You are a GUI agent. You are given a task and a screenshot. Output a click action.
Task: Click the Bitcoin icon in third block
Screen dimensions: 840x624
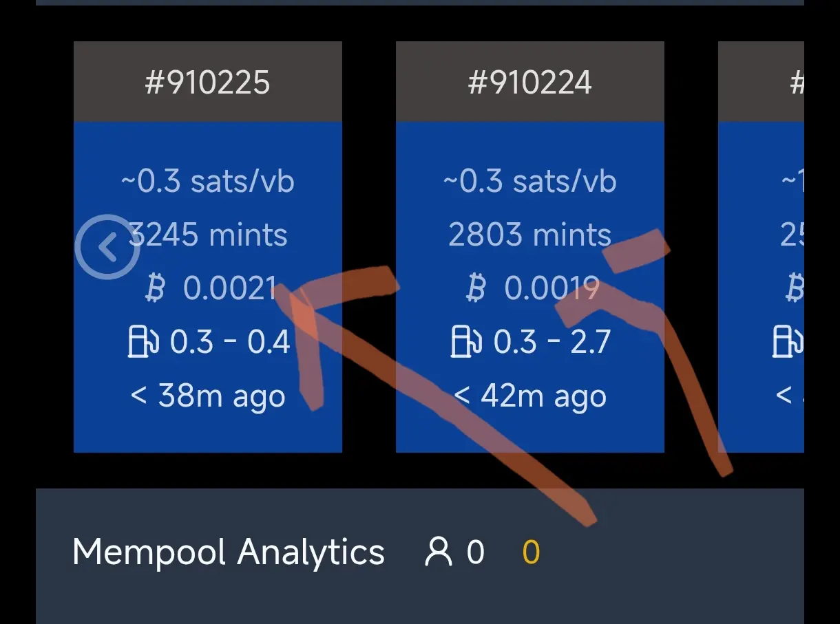click(x=795, y=288)
